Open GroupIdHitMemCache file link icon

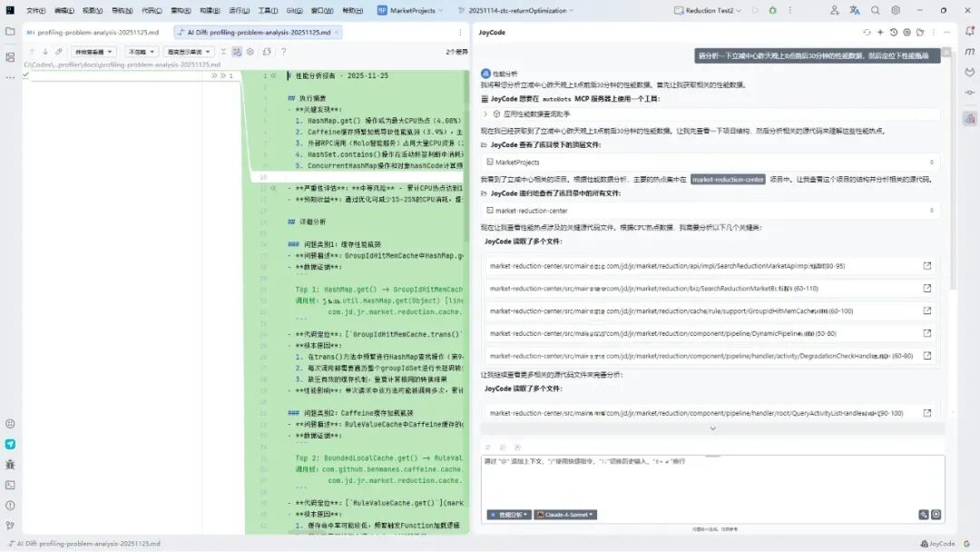point(926,310)
